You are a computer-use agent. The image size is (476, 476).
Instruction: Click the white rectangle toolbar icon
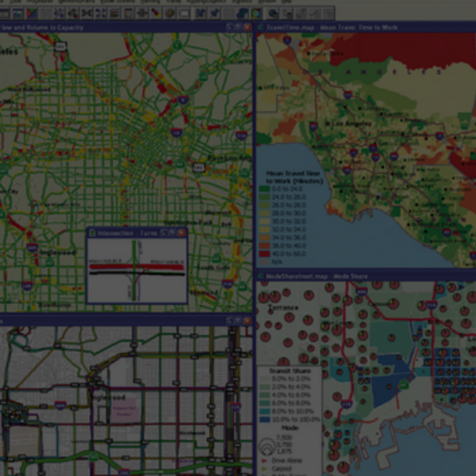point(184,14)
